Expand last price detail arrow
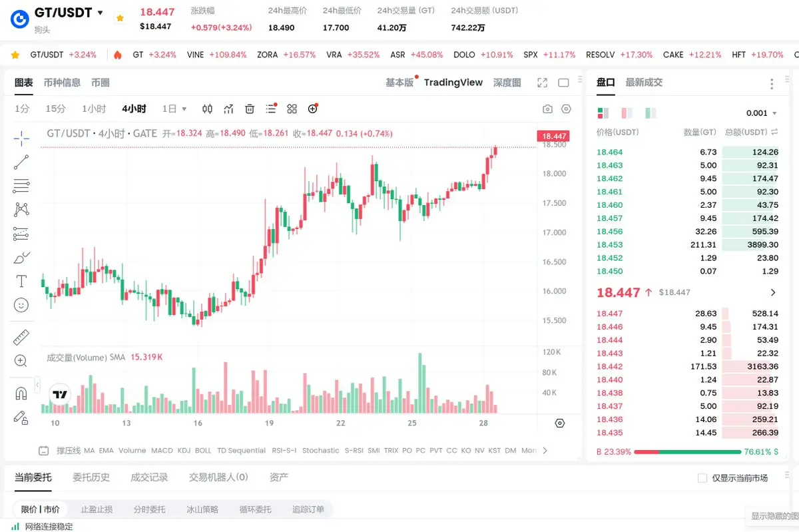The width and height of the screenshot is (799, 532). point(773,292)
